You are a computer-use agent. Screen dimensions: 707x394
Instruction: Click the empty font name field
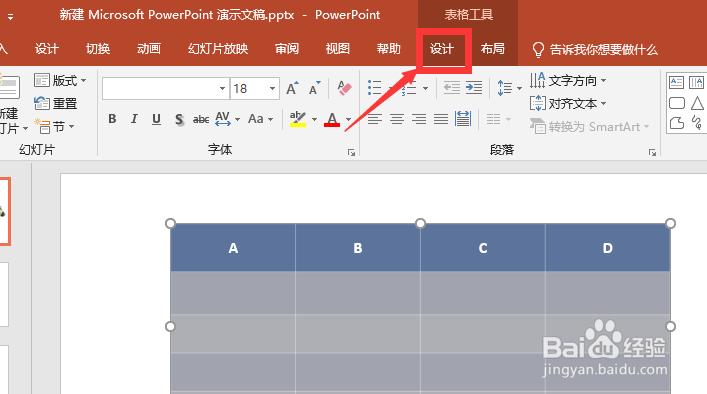(x=160, y=88)
